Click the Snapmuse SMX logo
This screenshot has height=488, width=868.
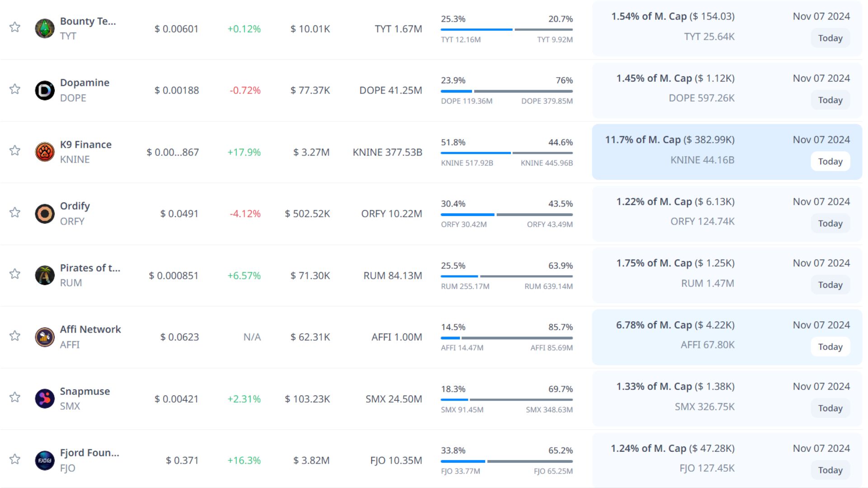[45, 399]
